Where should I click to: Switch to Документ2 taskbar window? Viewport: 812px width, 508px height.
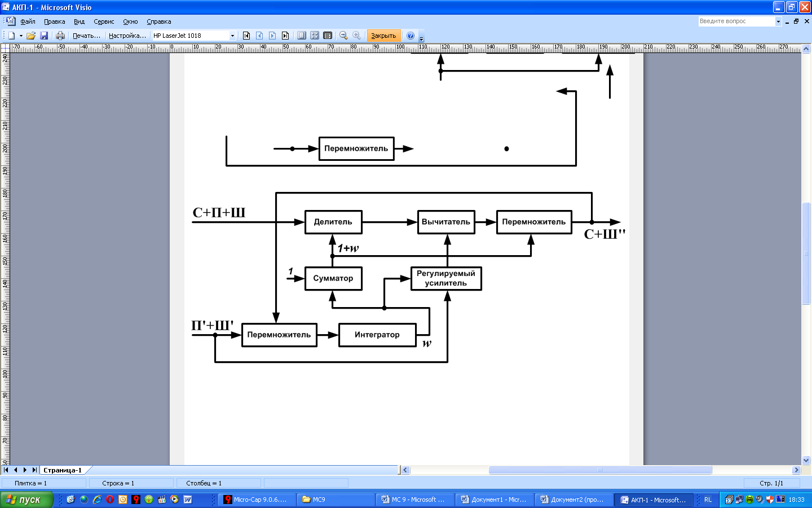[x=574, y=500]
